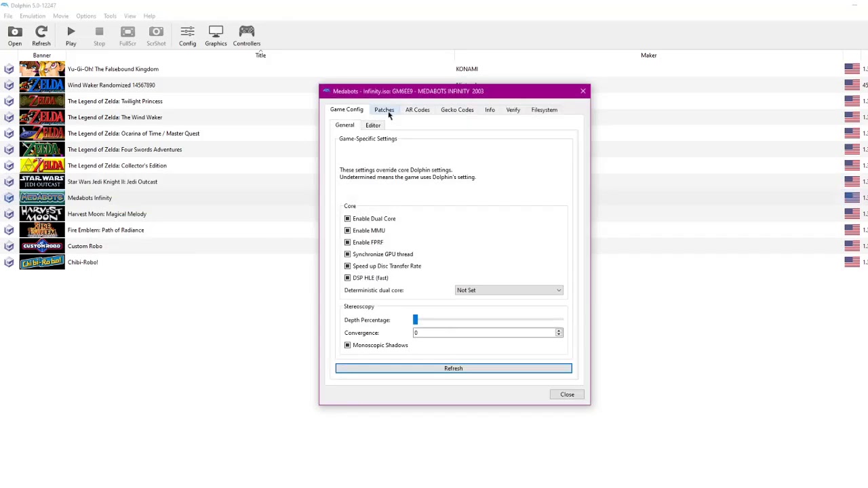Image resolution: width=868 pixels, height=488 pixels.
Task: Select the Yu-Gi-Oh! Falsebound Kingdom banner
Action: coord(42,69)
